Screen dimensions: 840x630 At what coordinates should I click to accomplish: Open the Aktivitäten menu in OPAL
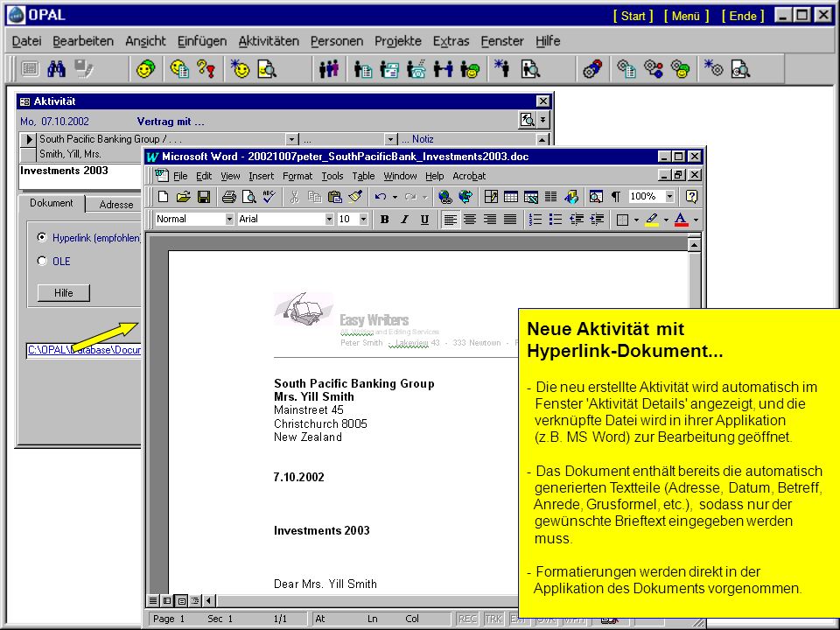click(x=269, y=41)
